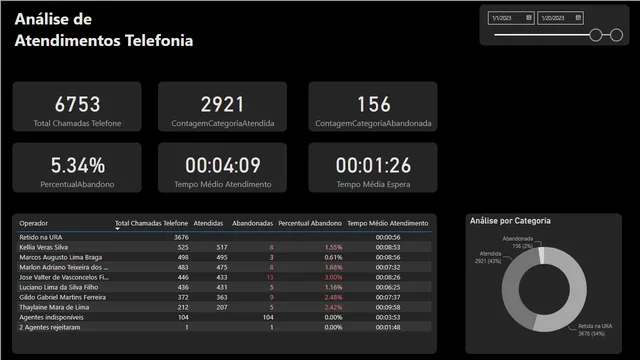Click the date slider track line
This screenshot has height=360, width=640.
click(x=542, y=35)
